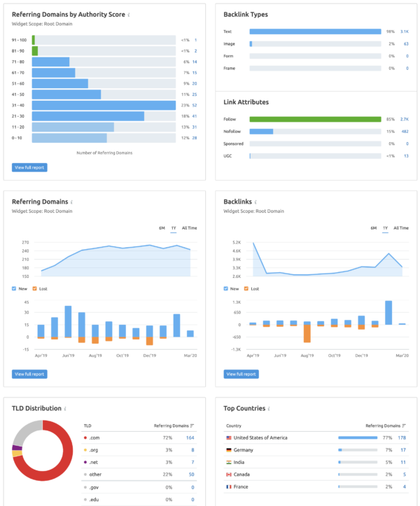Click 28 domains count for score 0-10
The height and width of the screenshot is (506, 420).
(195, 138)
